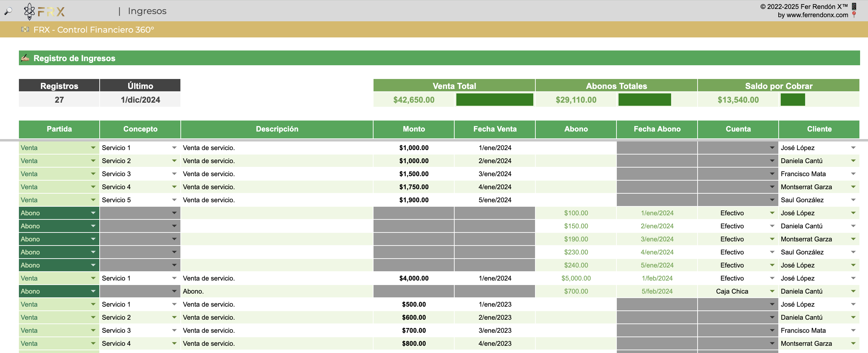Open Partida dropdown in the Servicio 5 row

tap(93, 200)
